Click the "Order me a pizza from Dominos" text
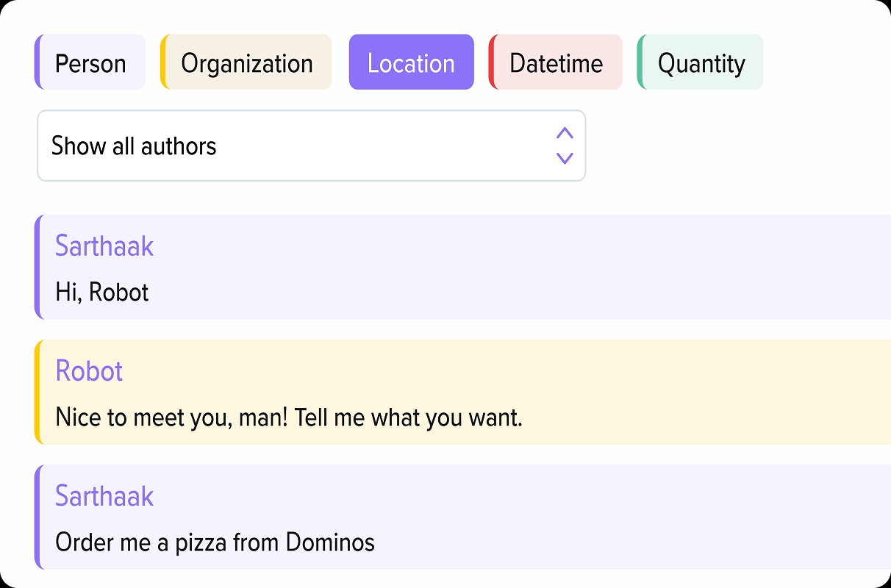This screenshot has height=588, width=891. point(215,543)
